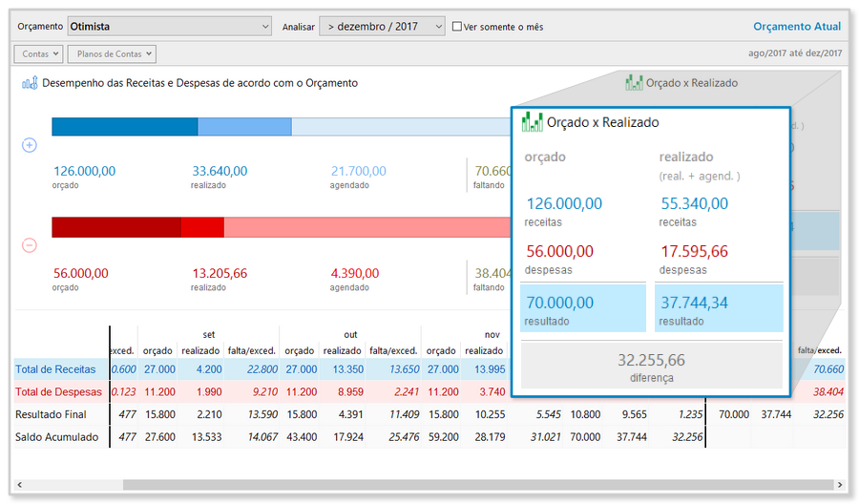Click the out month column header
The height and width of the screenshot is (504, 859).
[x=350, y=334]
